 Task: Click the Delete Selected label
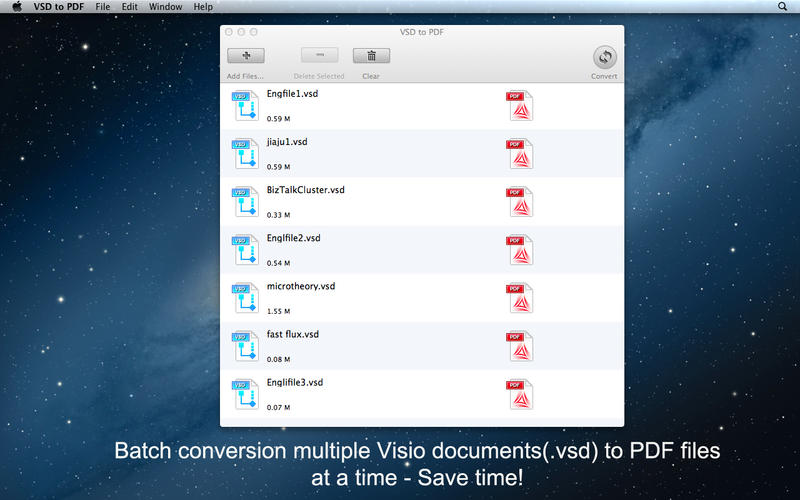tap(319, 76)
